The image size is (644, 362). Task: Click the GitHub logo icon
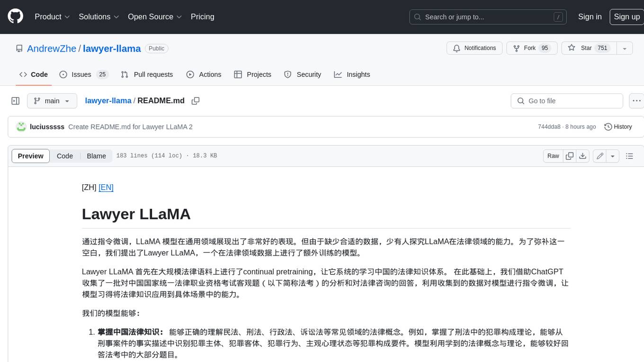[15, 17]
